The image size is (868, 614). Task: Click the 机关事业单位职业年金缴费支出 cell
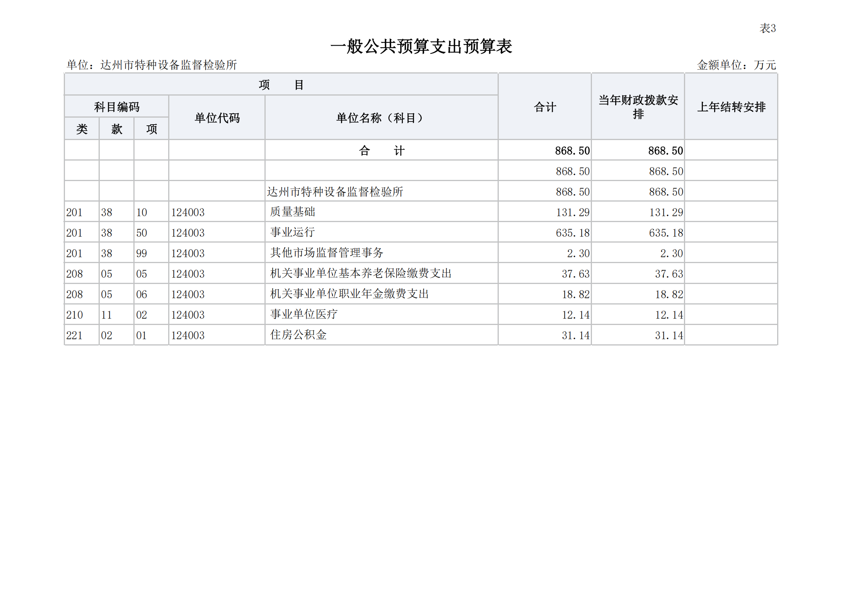pyautogui.click(x=350, y=294)
